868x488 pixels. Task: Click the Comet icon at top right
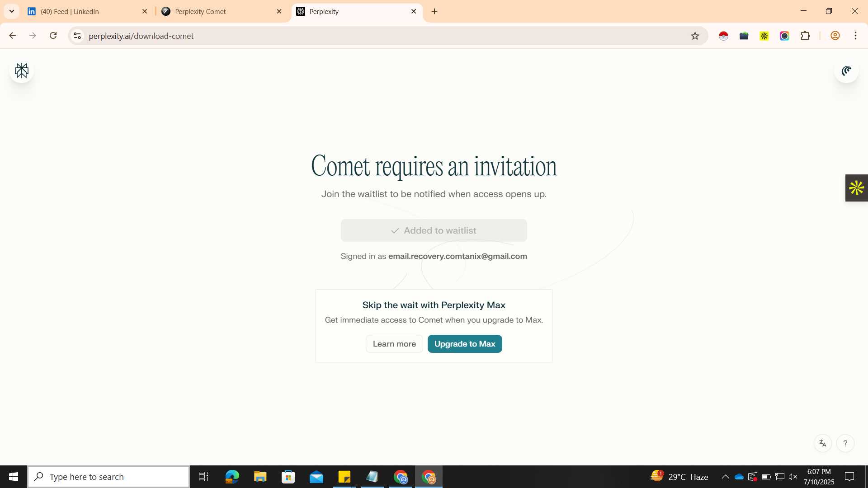coord(846,70)
